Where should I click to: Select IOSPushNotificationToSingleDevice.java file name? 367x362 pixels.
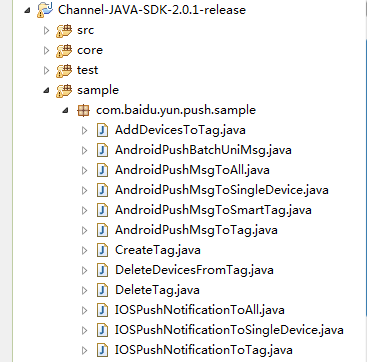[x=229, y=330]
